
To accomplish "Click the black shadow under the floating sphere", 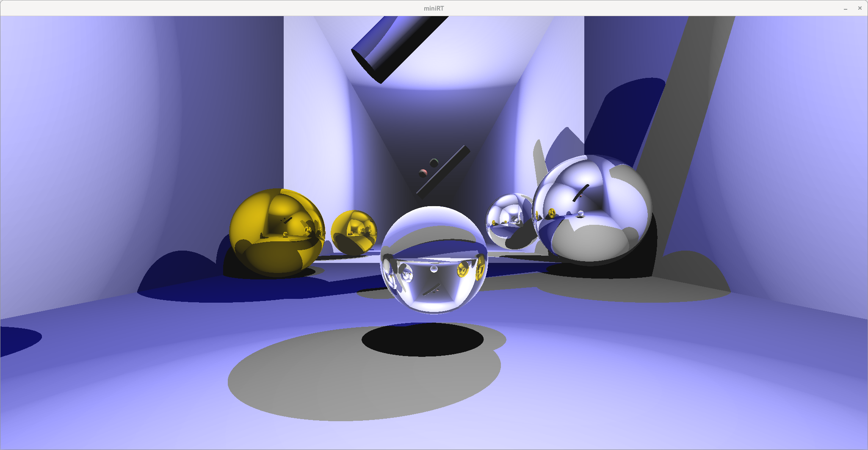I will (422, 340).
